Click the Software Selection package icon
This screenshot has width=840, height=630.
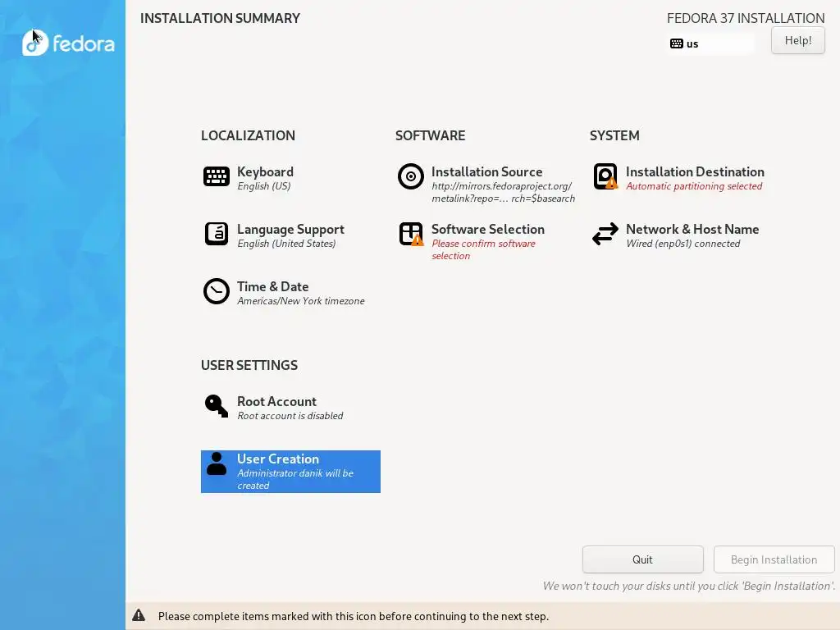(411, 234)
